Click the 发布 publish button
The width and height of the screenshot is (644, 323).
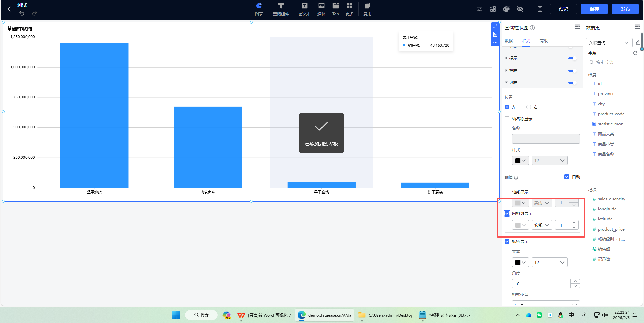[x=625, y=9]
